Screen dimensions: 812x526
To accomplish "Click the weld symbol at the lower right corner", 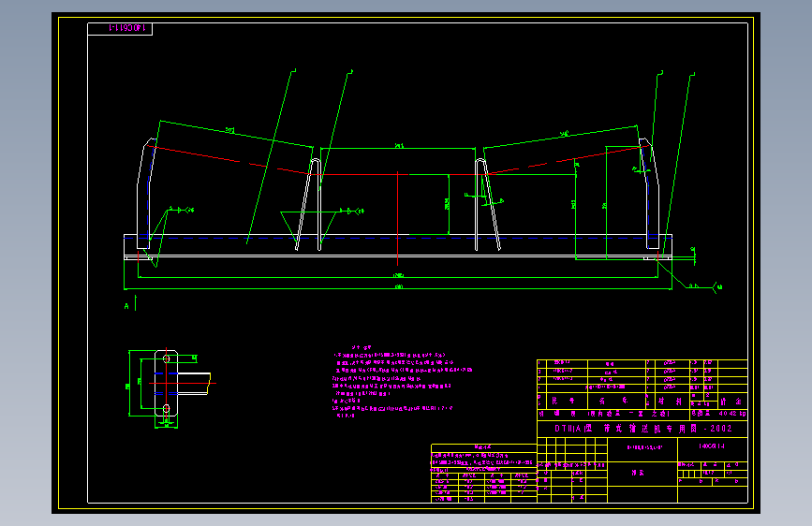I will point(704,285).
